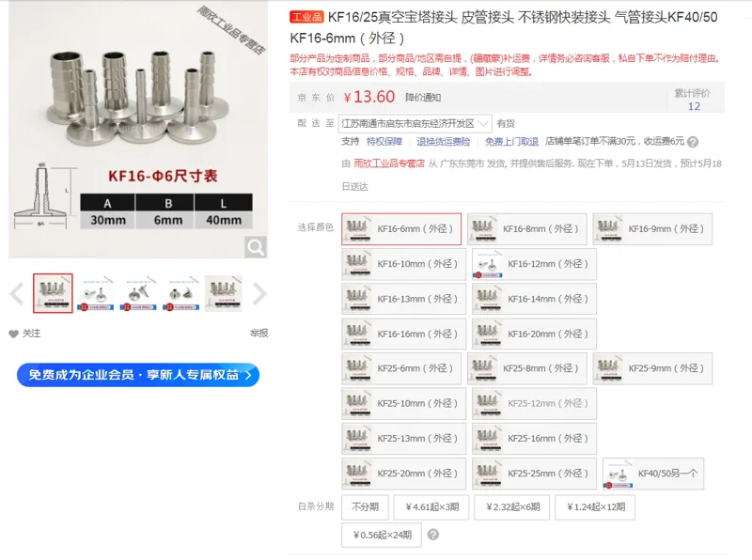Pick the KF25-10mm（外径） variant
The image size is (752, 560).
click(x=404, y=404)
